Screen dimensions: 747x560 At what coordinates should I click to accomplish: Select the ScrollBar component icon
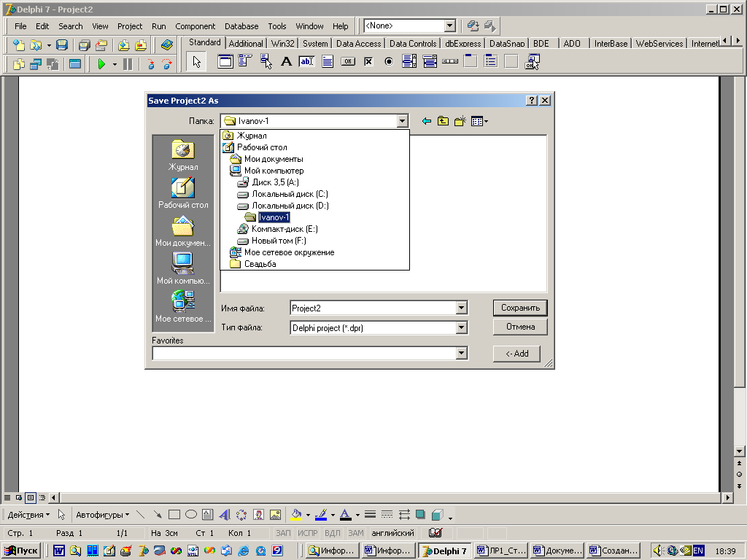tap(450, 61)
